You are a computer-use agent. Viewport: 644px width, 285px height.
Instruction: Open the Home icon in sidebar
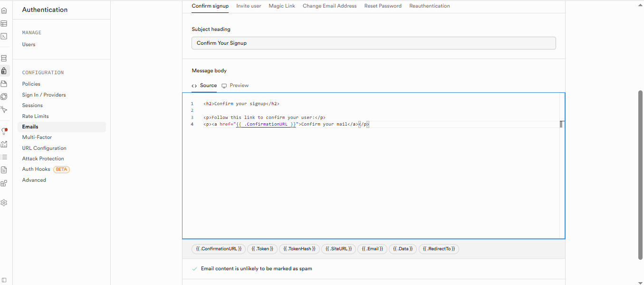[4, 10]
